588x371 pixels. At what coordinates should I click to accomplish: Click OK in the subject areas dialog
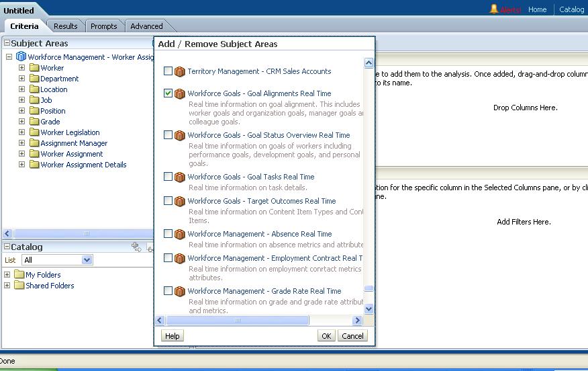point(326,335)
